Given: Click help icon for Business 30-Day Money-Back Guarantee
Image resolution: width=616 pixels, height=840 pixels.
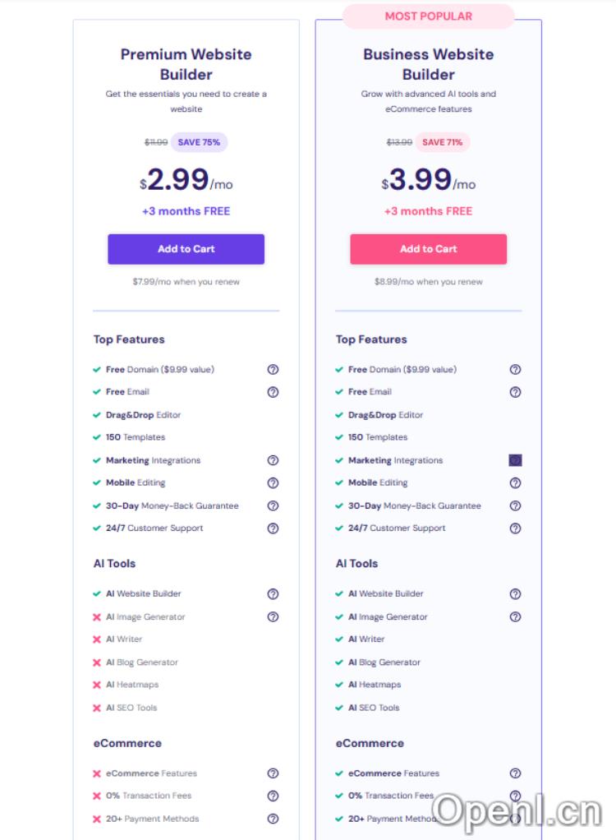Looking at the screenshot, I should point(515,505).
